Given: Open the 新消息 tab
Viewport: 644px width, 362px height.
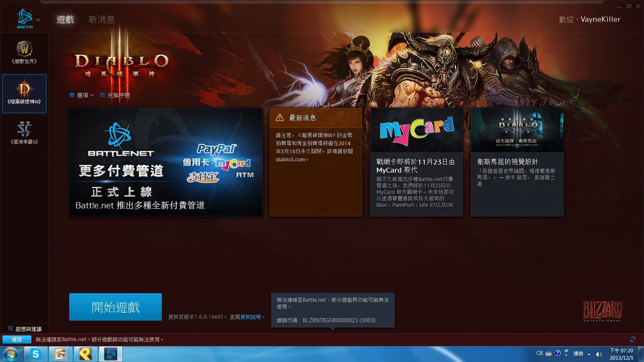Looking at the screenshot, I should (x=101, y=19).
